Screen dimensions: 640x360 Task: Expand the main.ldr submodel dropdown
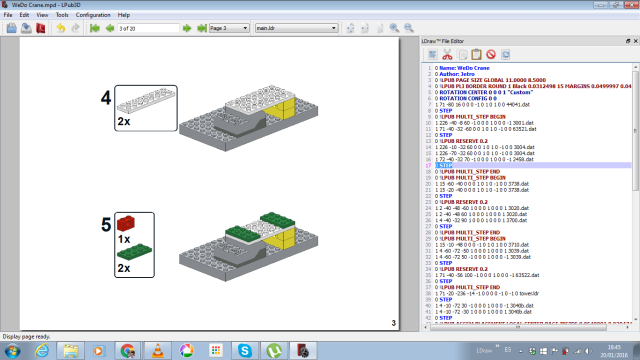tap(296, 28)
